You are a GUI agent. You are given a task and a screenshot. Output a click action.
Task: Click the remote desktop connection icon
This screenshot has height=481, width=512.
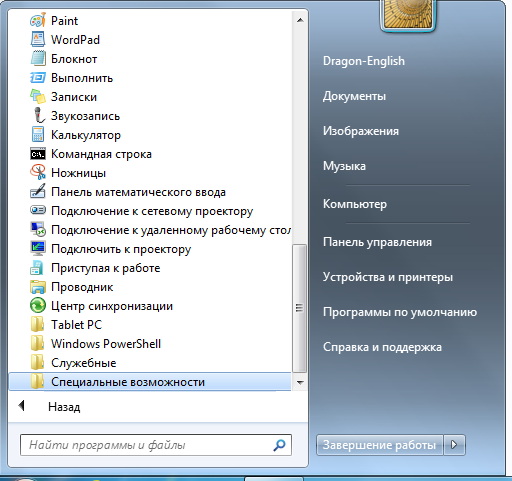[38, 229]
